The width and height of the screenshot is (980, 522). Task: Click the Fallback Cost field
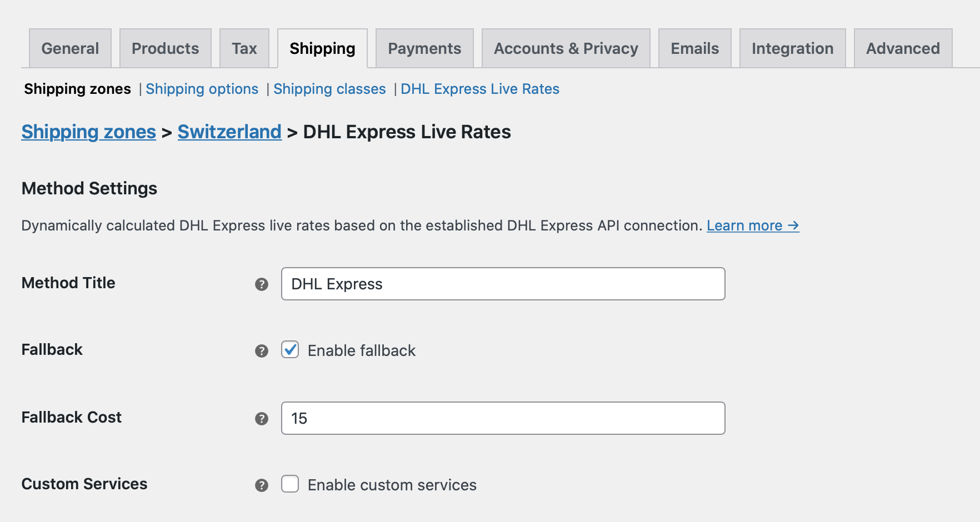[x=503, y=418]
